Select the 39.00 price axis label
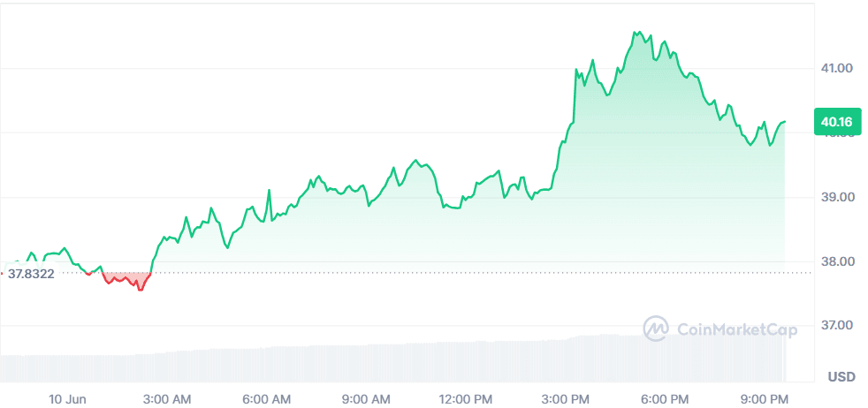The image size is (868, 408). click(x=836, y=197)
